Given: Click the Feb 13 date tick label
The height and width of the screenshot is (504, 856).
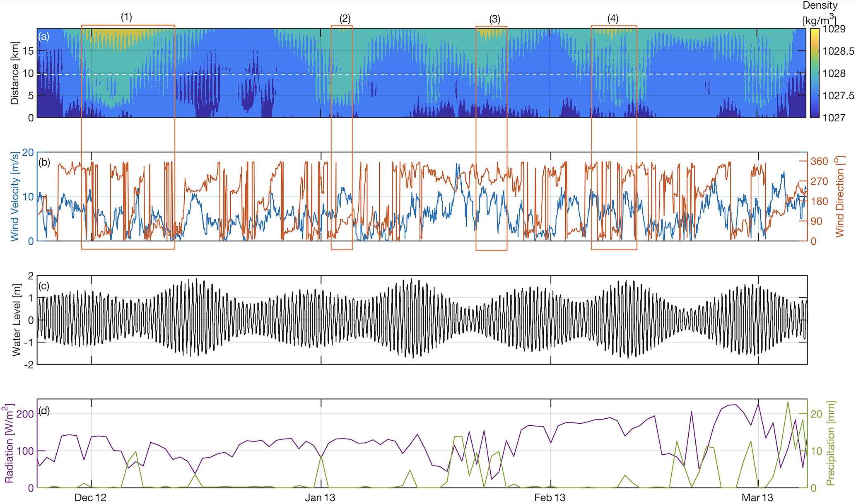Looking at the screenshot, I should pyautogui.click(x=550, y=497).
